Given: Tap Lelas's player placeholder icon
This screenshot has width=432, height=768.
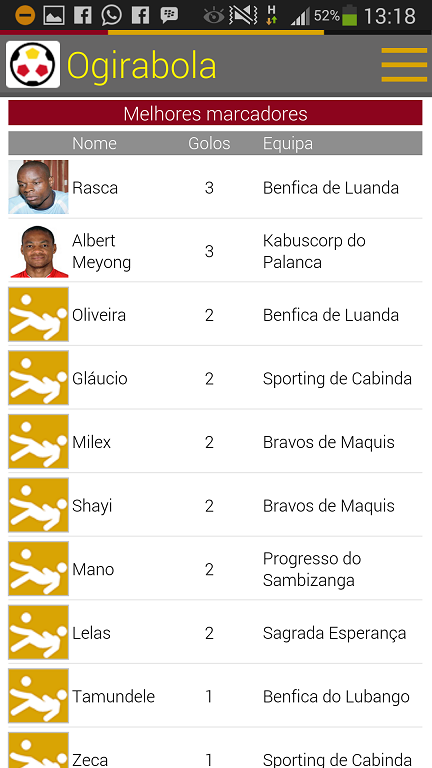Looking at the screenshot, I should pos(38,632).
